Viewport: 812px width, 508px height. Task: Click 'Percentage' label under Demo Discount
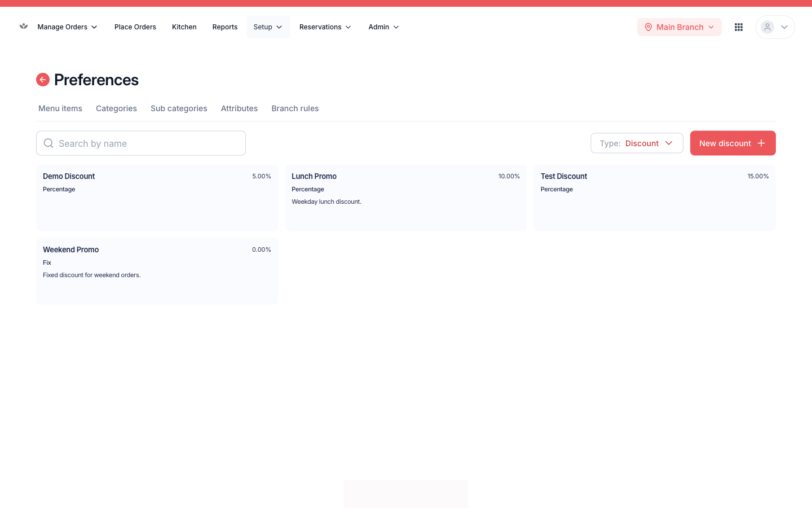[59, 189]
